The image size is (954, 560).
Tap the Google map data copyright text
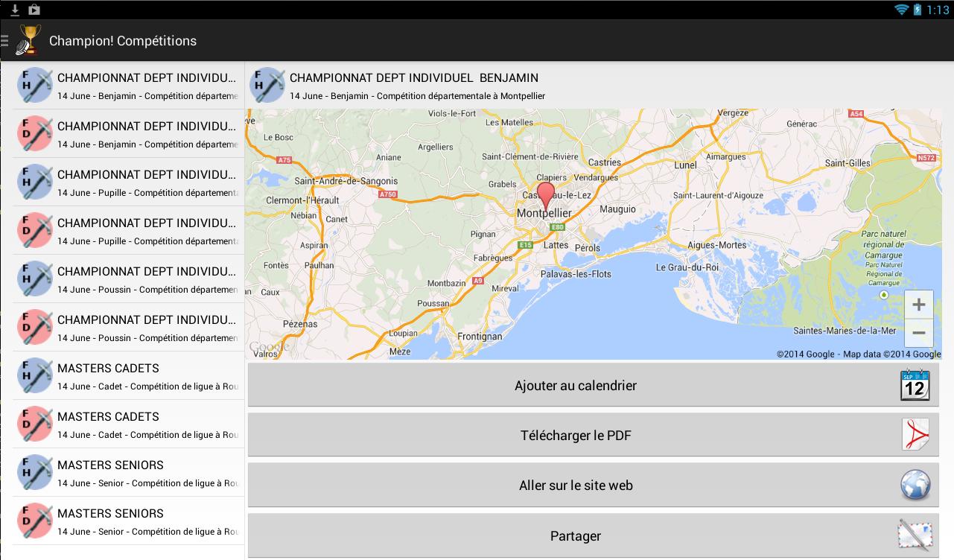[859, 354]
